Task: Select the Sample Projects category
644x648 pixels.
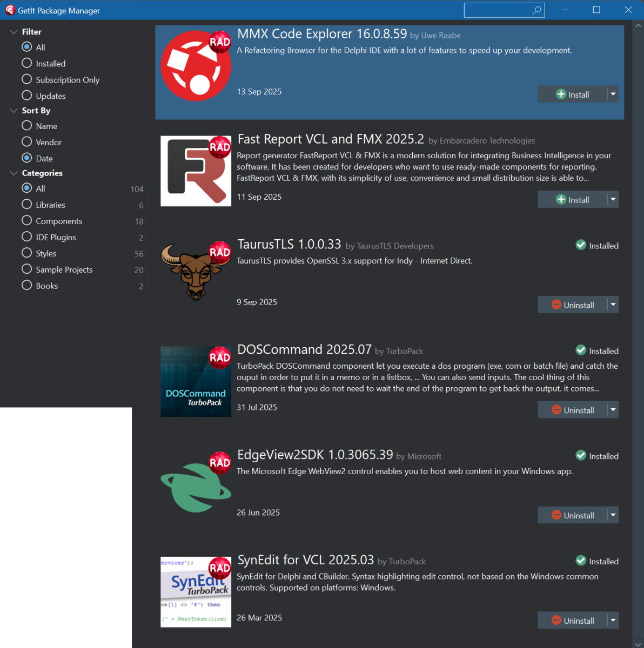Action: click(x=27, y=269)
